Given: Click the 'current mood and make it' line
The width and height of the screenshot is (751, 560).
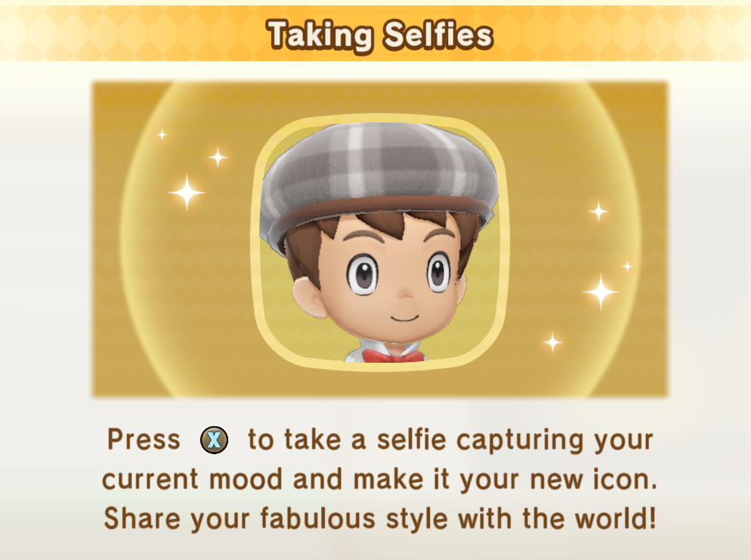Looking at the screenshot, I should click(380, 480).
